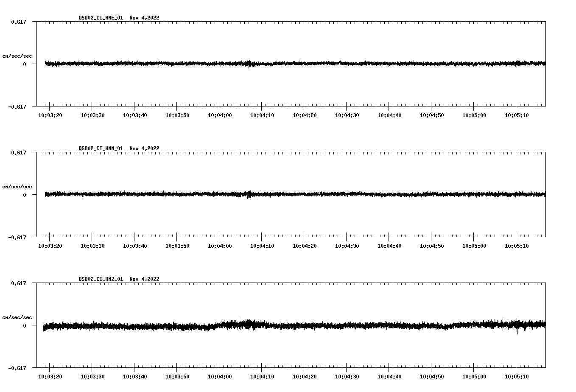Viewport: 576px width, 392px height.
Task: Click 10:05:10 time label under HNE plot
Action: (x=517, y=115)
